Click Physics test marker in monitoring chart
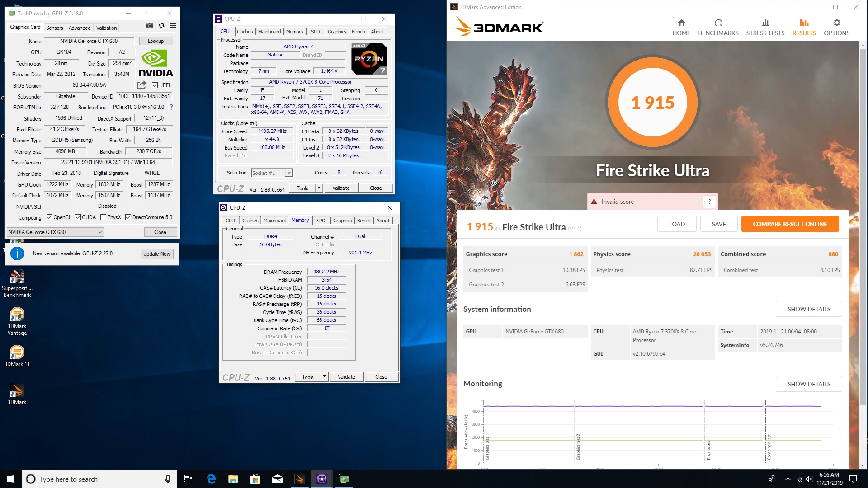 [708, 450]
